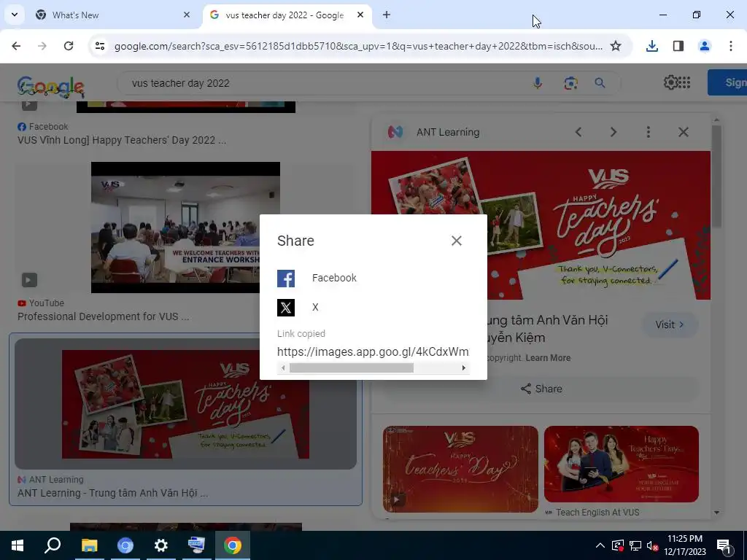Image resolution: width=747 pixels, height=560 pixels.
Task: Toggle the Chrome side panel
Action: pos(678,46)
